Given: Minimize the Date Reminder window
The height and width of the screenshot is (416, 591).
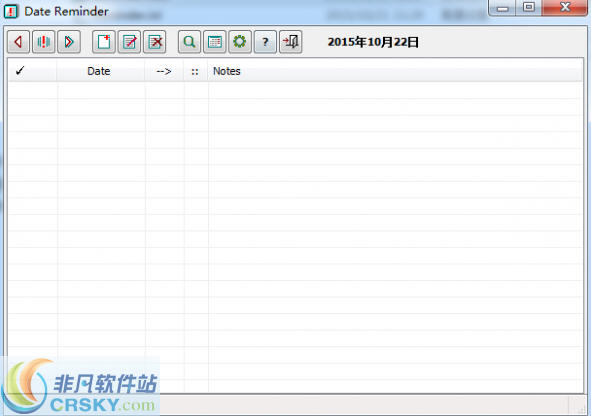Looking at the screenshot, I should coord(502,8).
